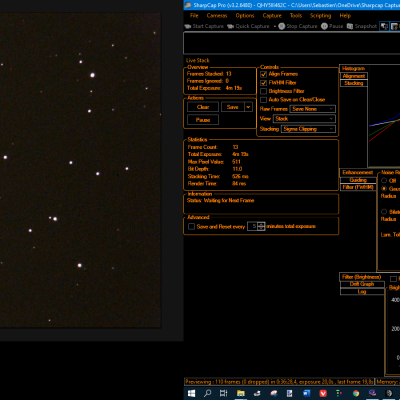Click the Quick Capture toolbar icon
Viewport: 400px width, 400px height.
pos(230,26)
